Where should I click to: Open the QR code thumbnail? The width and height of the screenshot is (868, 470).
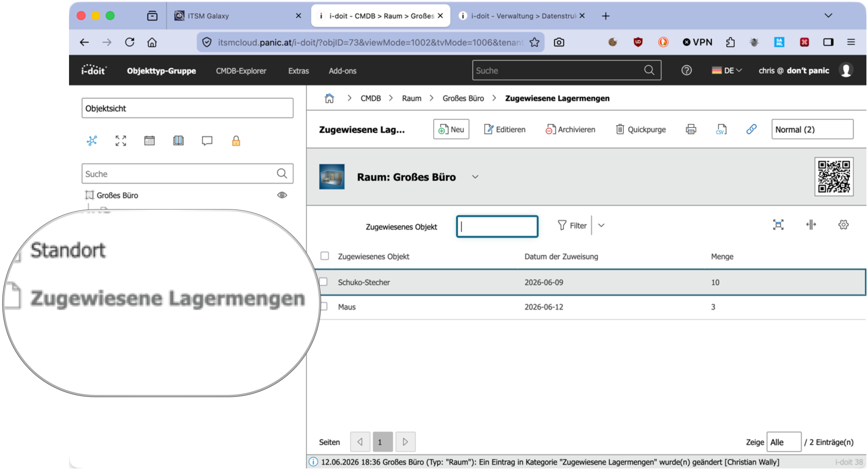[x=834, y=177]
